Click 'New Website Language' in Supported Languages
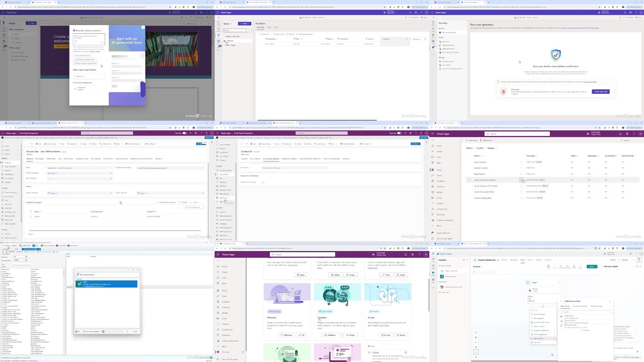Image resolution: width=644 pixels, height=362 pixels. (x=166, y=202)
